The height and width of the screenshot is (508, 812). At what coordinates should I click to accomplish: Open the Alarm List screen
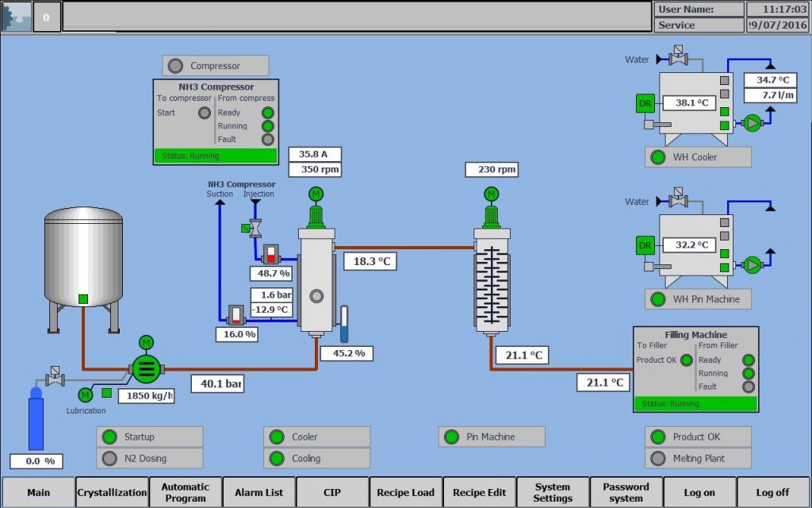(259, 492)
